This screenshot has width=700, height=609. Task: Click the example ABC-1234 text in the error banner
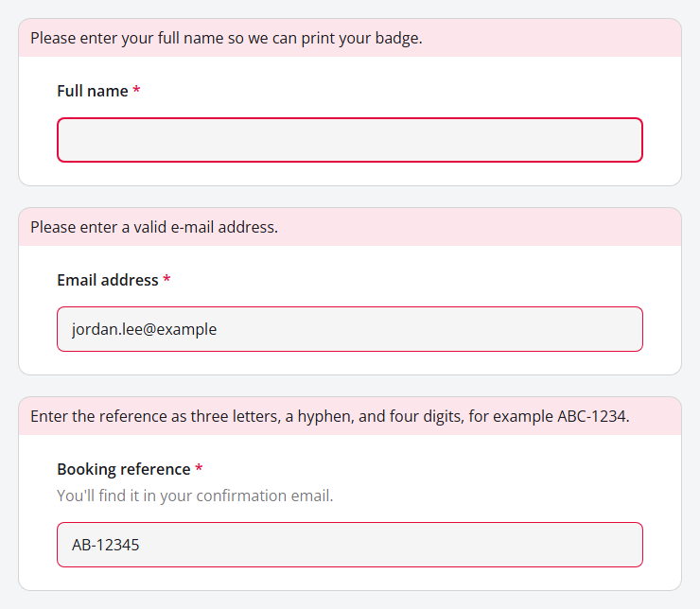pos(593,417)
